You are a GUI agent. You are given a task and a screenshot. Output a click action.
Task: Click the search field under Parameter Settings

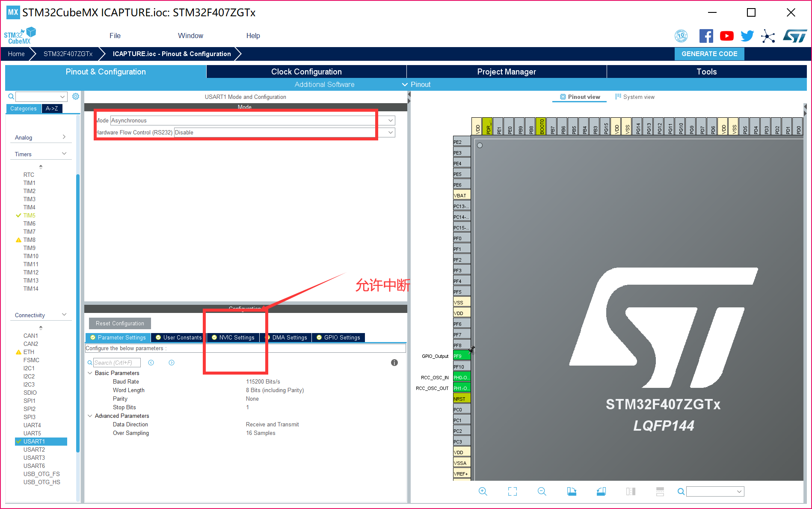(117, 362)
